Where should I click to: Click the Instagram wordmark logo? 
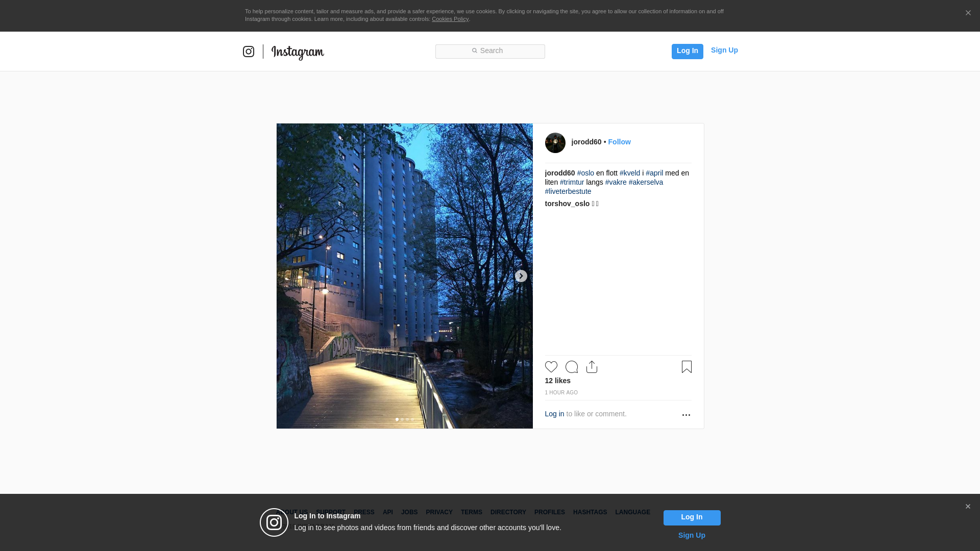coord(298,52)
